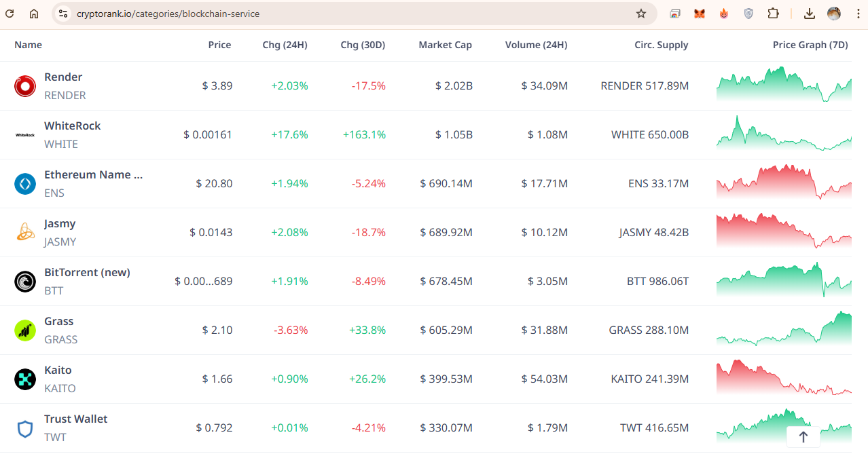Click the BitTorrent coin logo
Screen dimensions: 868x456
25,282
